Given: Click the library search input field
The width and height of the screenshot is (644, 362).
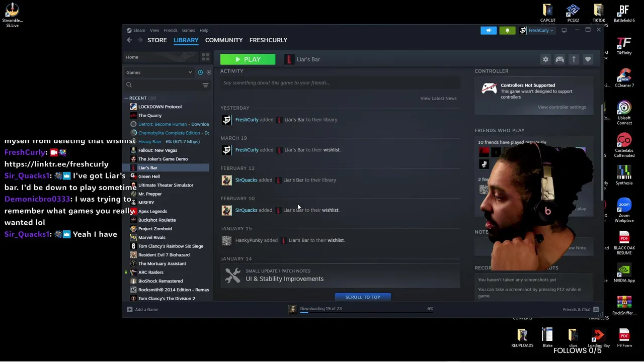Looking at the screenshot, I should coord(167,85).
